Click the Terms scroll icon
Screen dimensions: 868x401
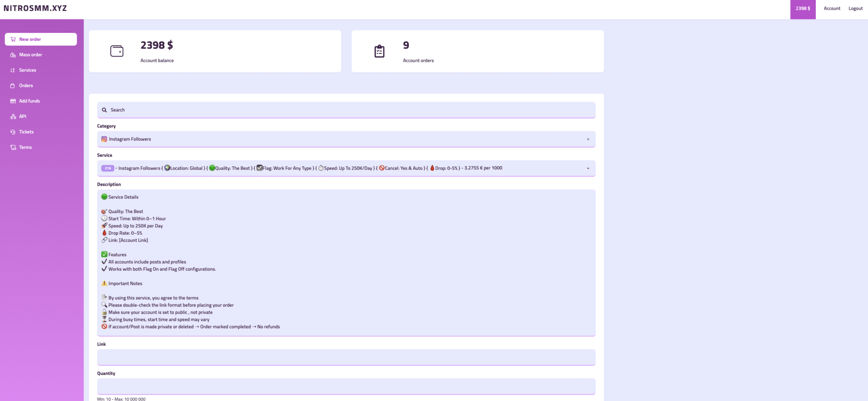click(x=13, y=147)
